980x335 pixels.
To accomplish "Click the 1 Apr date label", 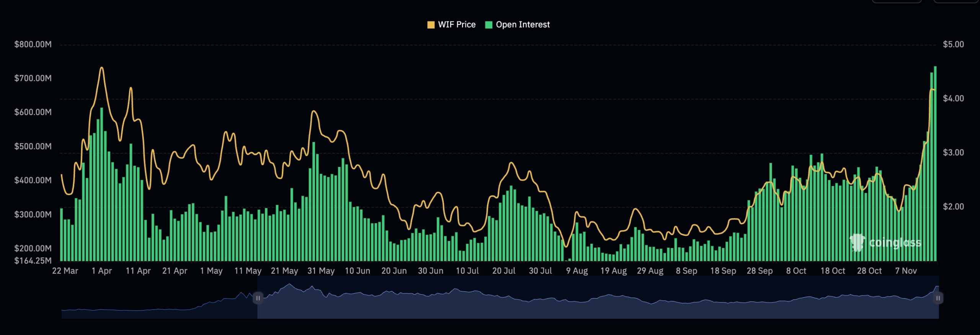I will (102, 271).
